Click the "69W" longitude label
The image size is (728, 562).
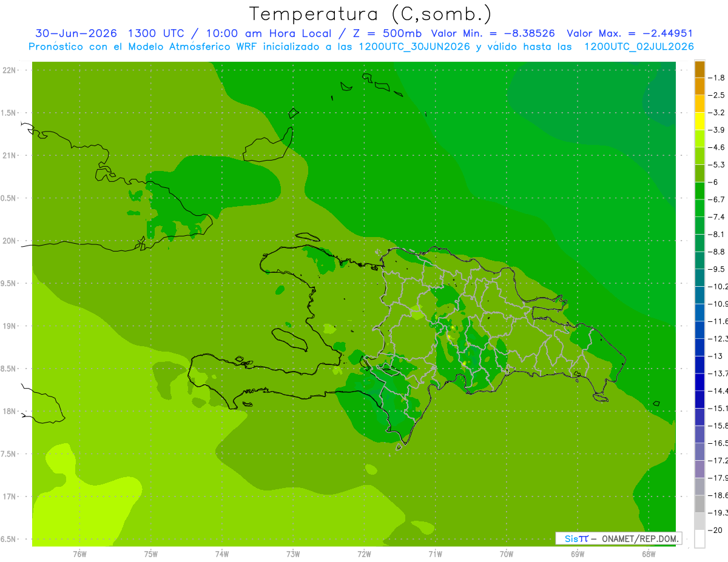coord(578,554)
